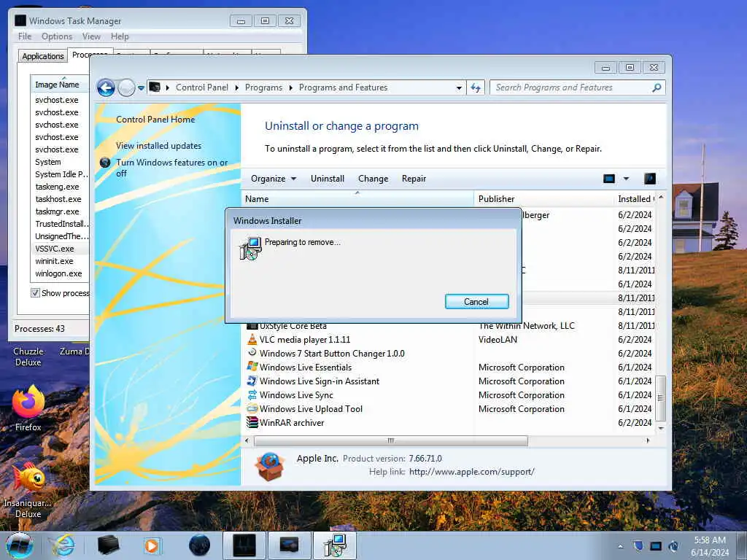The height and width of the screenshot is (560, 747).
Task: Sort list by Name column header
Action: [357, 198]
